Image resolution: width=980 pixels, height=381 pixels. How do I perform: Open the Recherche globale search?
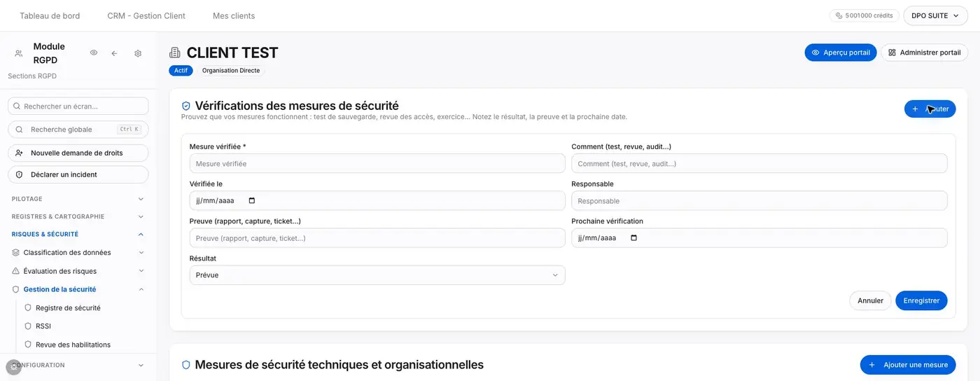click(x=78, y=130)
